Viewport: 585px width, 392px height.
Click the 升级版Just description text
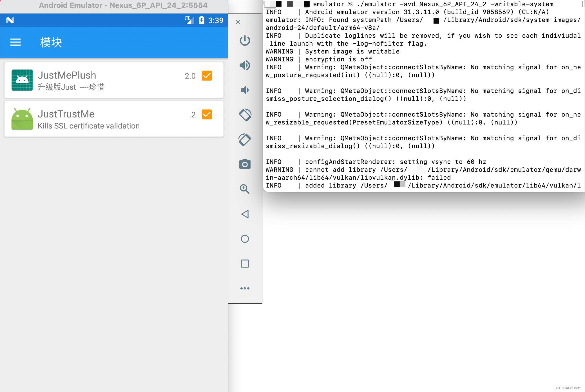click(71, 87)
